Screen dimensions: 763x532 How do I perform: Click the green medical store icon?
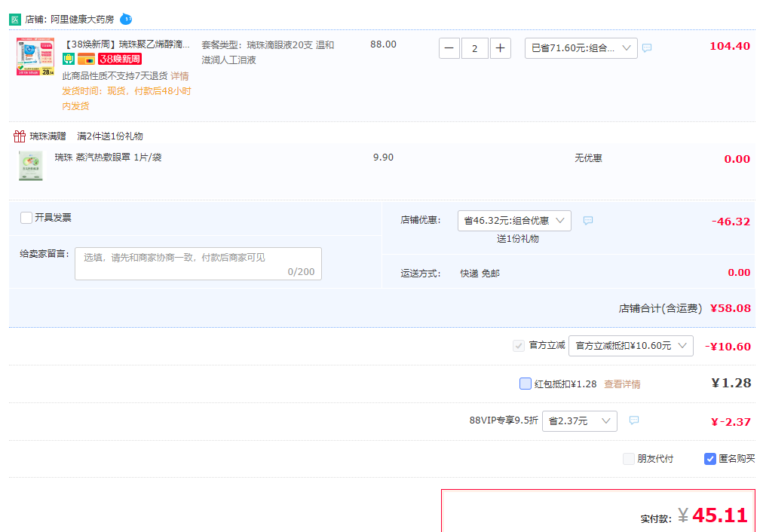[x=15, y=20]
